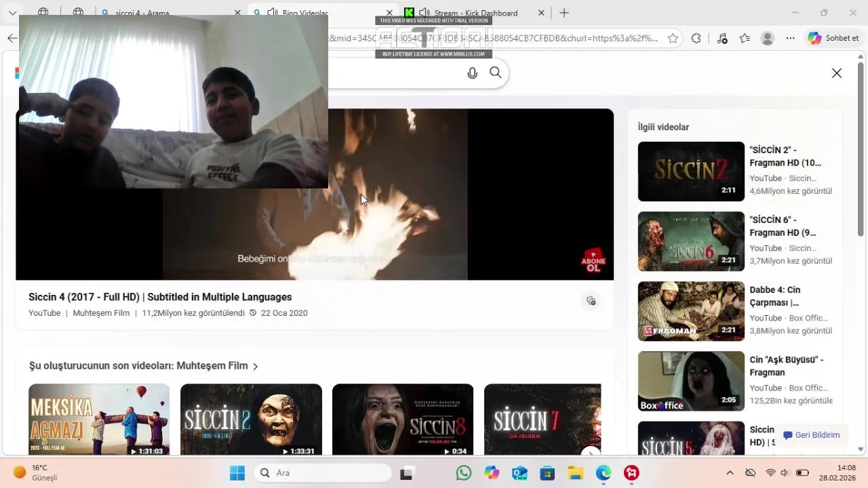
Task: Click the 'Siccin 4 (2017 - Full HD)' video title
Action: 160,297
